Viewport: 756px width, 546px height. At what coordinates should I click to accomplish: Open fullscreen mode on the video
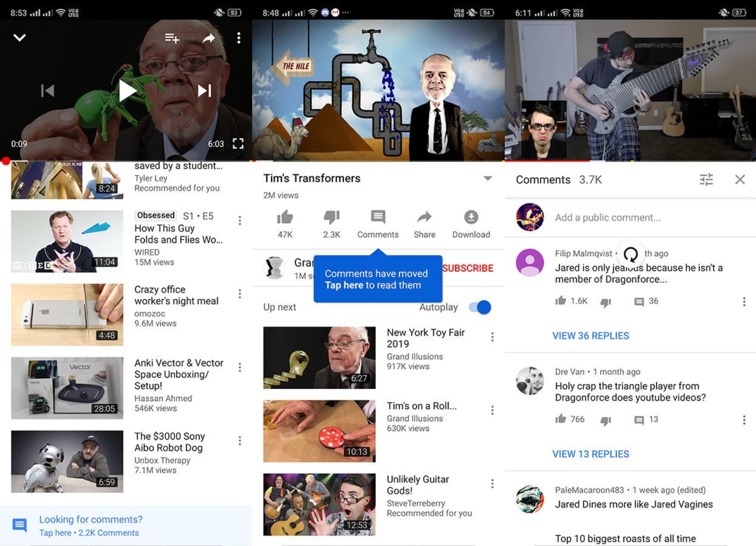pyautogui.click(x=238, y=144)
